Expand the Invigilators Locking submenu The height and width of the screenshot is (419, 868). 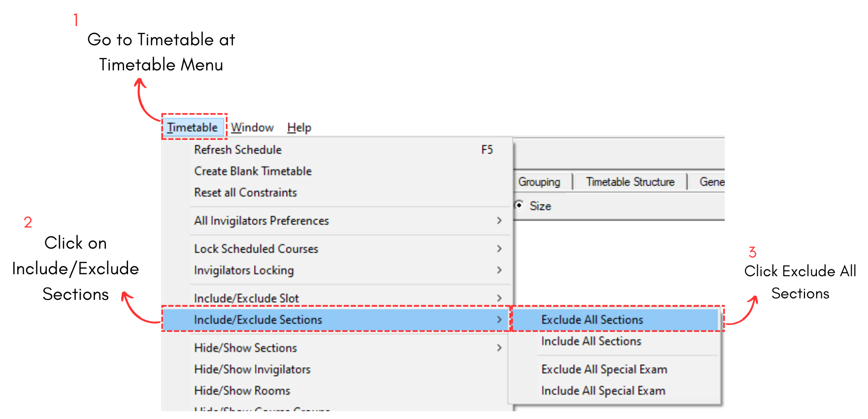244,270
